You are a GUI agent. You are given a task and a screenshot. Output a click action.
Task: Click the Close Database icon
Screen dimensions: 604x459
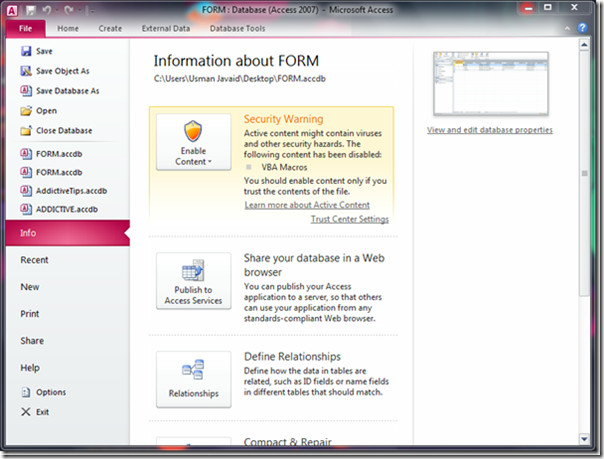pyautogui.click(x=26, y=131)
